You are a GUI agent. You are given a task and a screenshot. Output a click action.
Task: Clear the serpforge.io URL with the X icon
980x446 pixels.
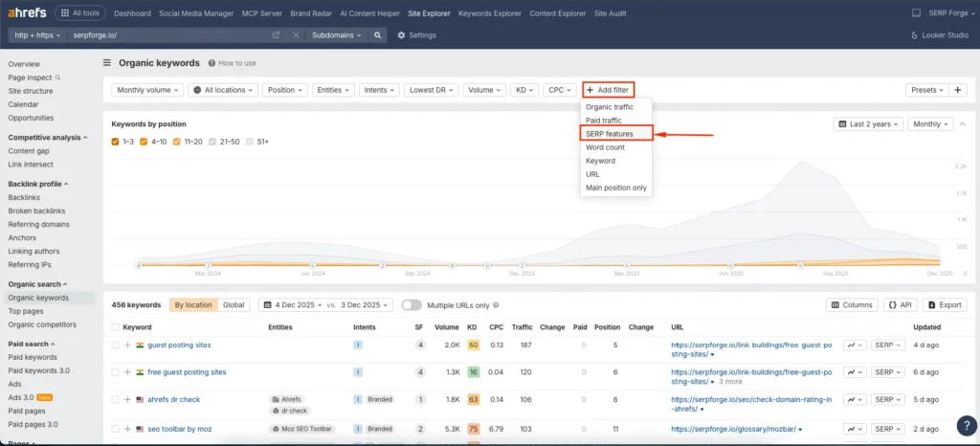(x=294, y=35)
